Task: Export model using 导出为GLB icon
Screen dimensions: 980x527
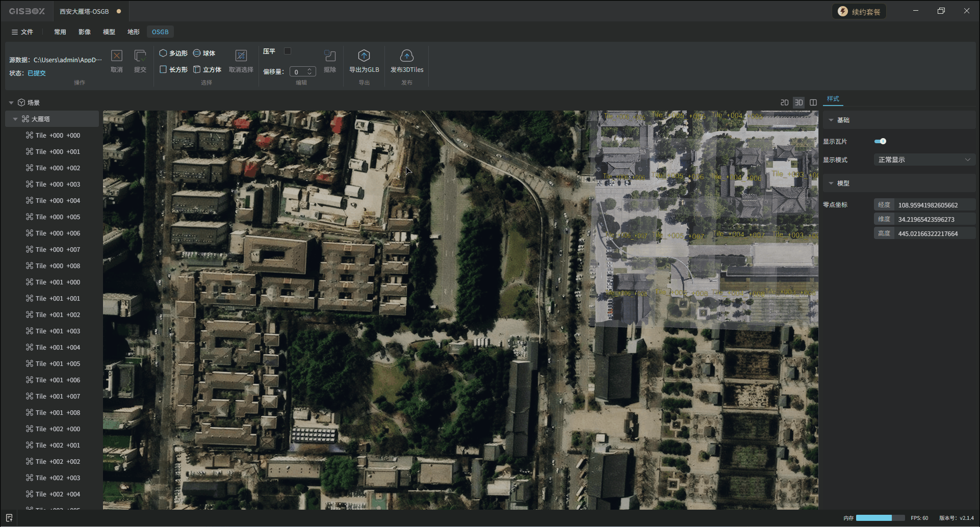Action: coord(364,56)
